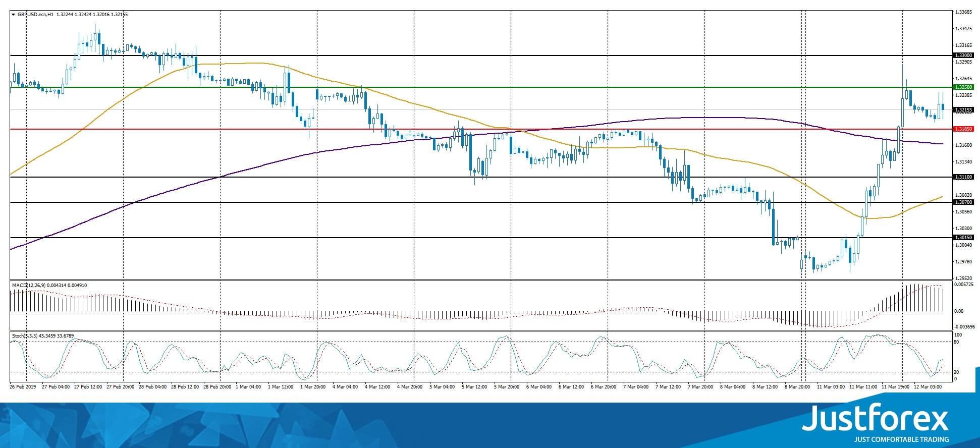Image resolution: width=980 pixels, height=448 pixels.
Task: Click the 1.31340 value on price axis
Action: click(x=964, y=162)
